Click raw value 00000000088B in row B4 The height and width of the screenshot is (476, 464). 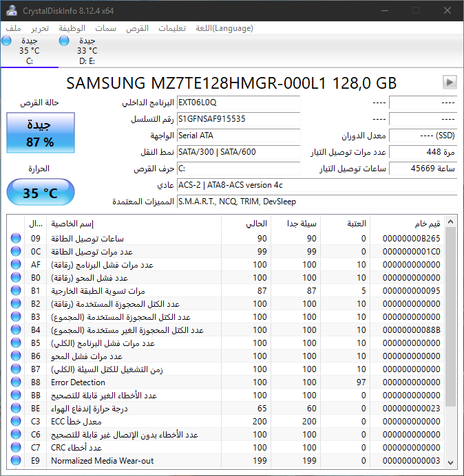[x=412, y=330]
